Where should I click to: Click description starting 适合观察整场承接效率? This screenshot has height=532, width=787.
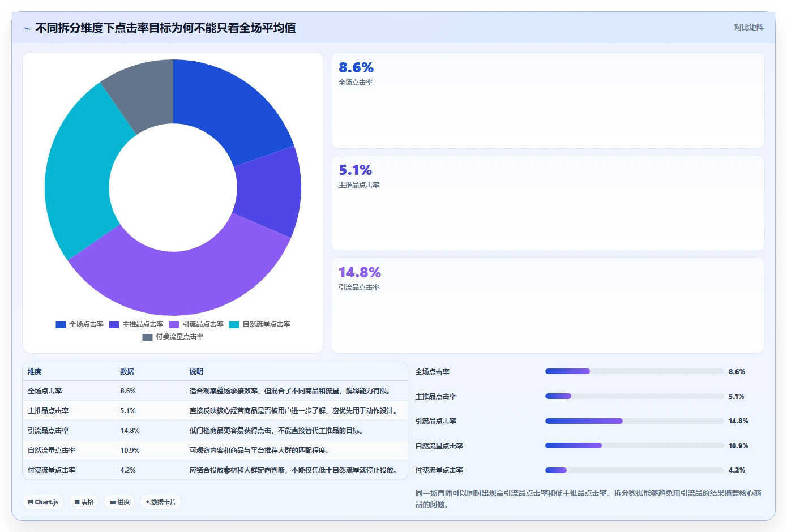tap(291, 391)
